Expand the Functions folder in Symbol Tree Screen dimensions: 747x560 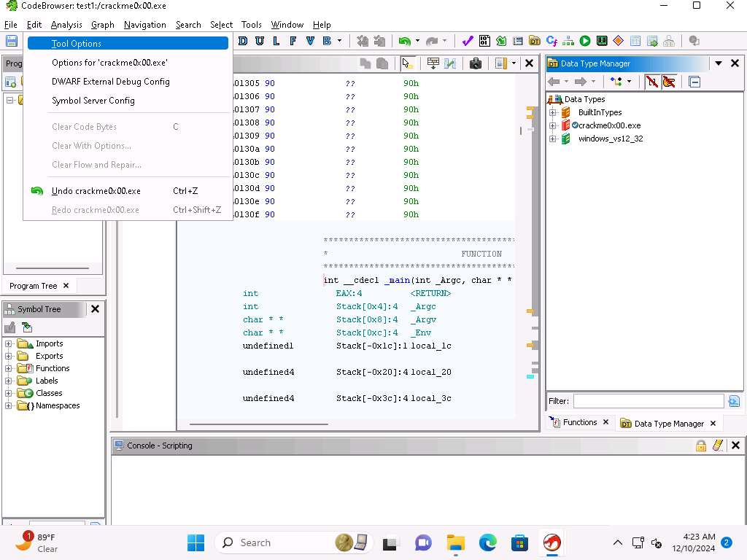tap(9, 368)
